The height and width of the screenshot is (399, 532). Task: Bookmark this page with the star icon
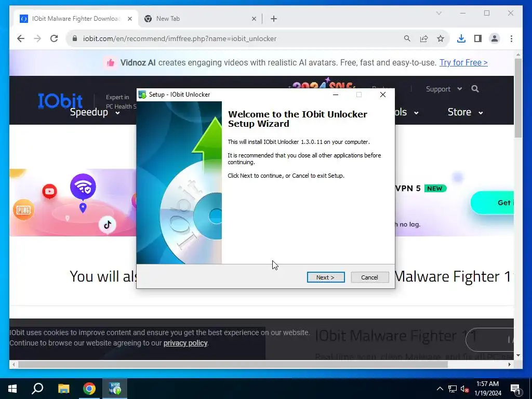point(441,38)
